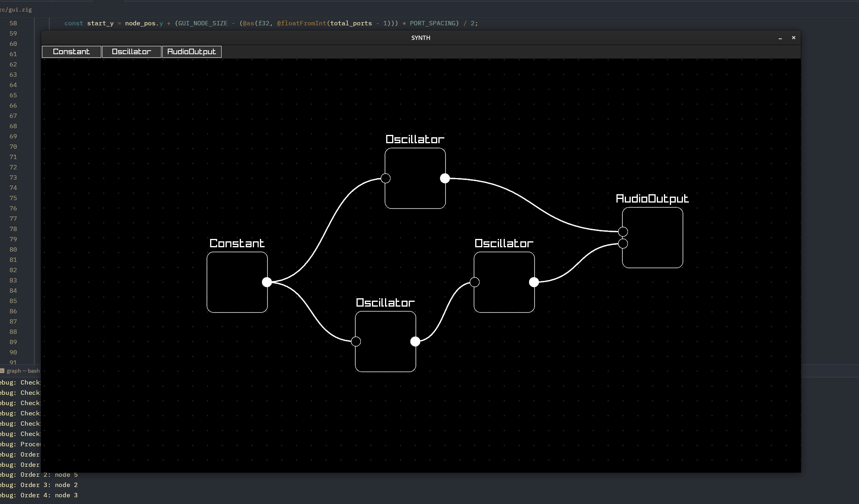Click the middle-right Oscillator's output port
This screenshot has width=859, height=504.
(x=534, y=282)
